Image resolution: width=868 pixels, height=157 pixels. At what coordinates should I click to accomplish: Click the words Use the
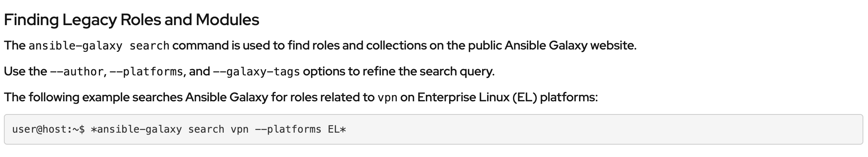[26, 72]
